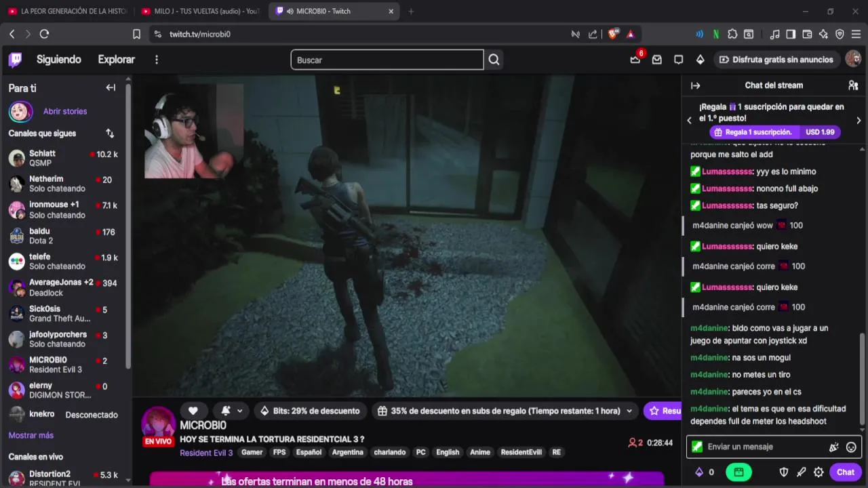The image size is (868, 488).
Task: Open the chat shield mode icon
Action: coord(784,472)
